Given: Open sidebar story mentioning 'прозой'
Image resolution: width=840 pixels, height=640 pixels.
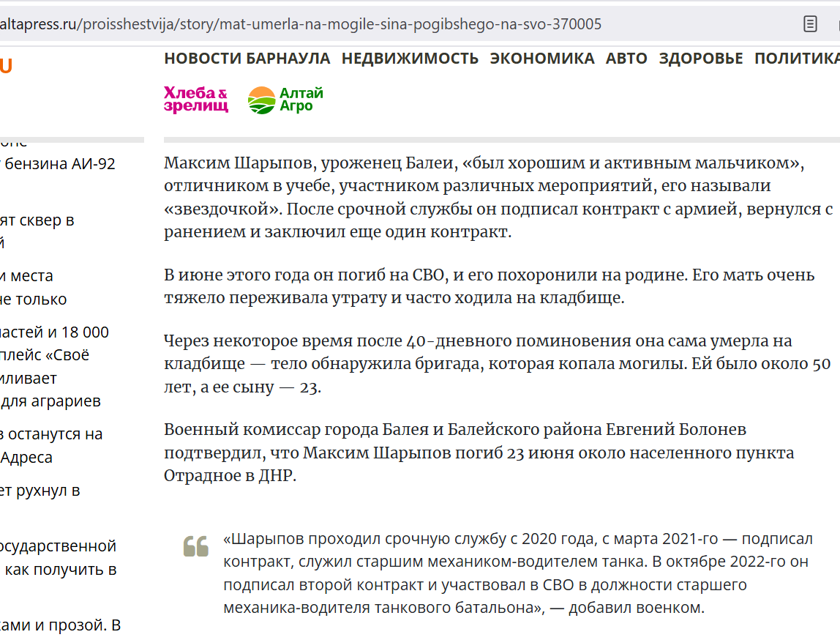Looking at the screenshot, I should point(61,625).
